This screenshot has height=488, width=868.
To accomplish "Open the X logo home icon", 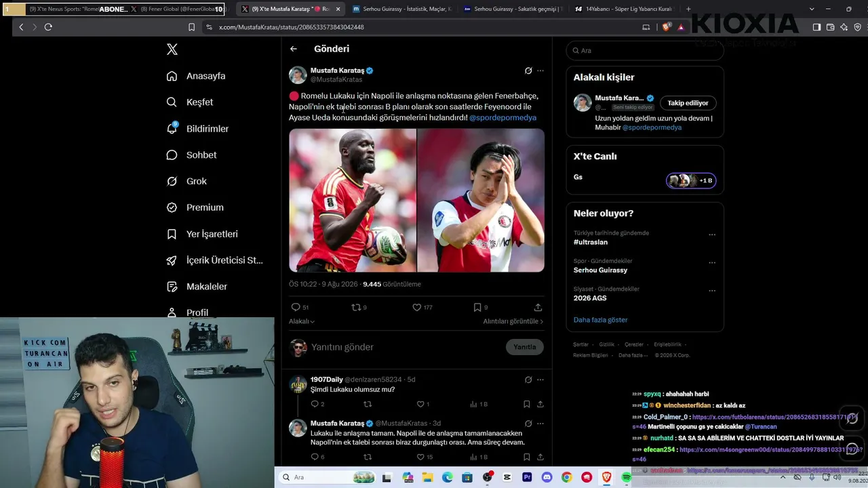I will [x=172, y=49].
